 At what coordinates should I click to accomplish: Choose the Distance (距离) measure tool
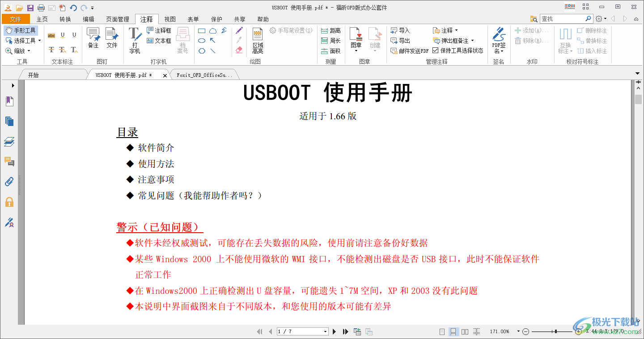(331, 30)
